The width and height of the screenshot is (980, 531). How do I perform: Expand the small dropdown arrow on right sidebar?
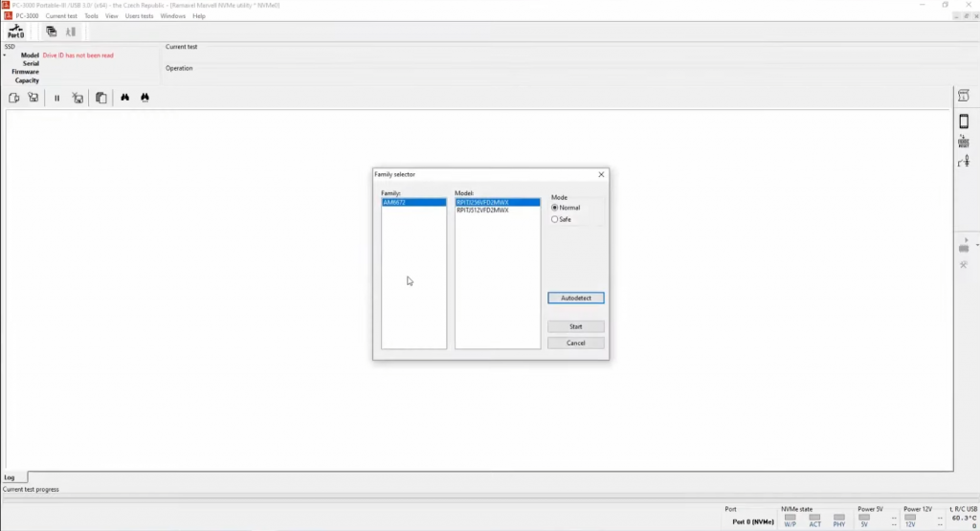pos(976,245)
